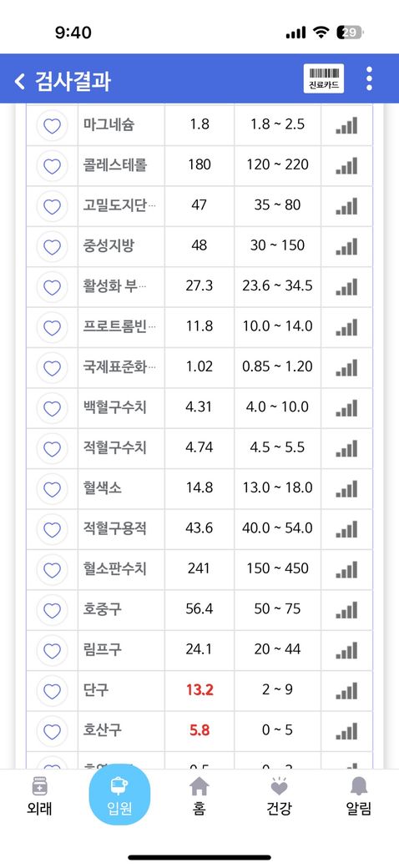Screen dimensions: 399x868
Task: Select the abnormal 13.2 단구 value
Action: click(x=199, y=690)
